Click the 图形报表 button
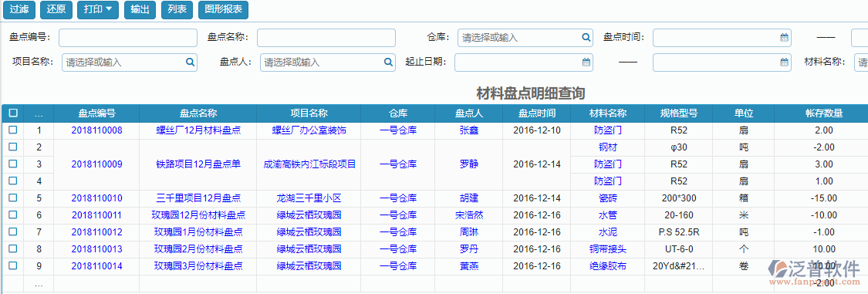The height and width of the screenshot is (294, 868). 223,9
